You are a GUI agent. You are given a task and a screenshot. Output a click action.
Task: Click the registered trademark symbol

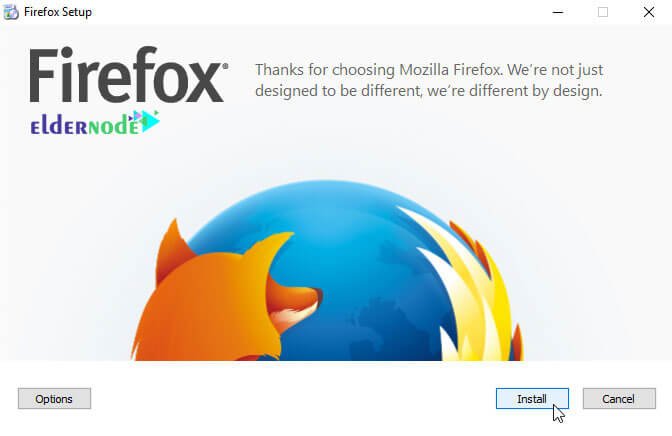click(x=225, y=66)
